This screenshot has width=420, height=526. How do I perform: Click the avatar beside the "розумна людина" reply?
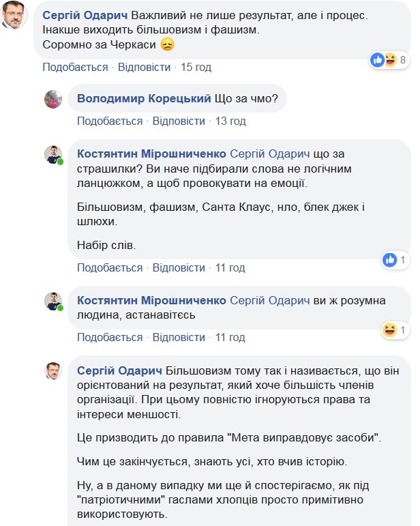coord(54,301)
